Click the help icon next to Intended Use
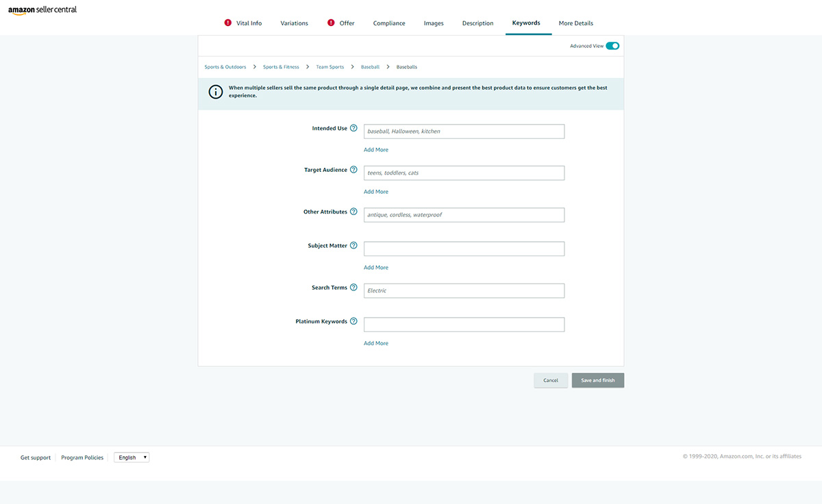 [x=353, y=128]
